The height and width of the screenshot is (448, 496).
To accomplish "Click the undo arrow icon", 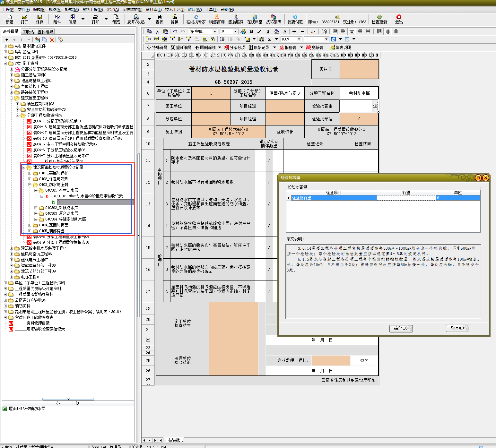I will point(175,31).
